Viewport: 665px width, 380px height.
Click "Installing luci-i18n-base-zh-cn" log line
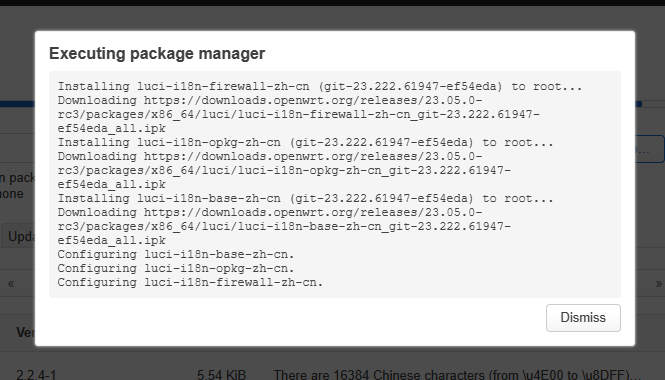click(305, 198)
